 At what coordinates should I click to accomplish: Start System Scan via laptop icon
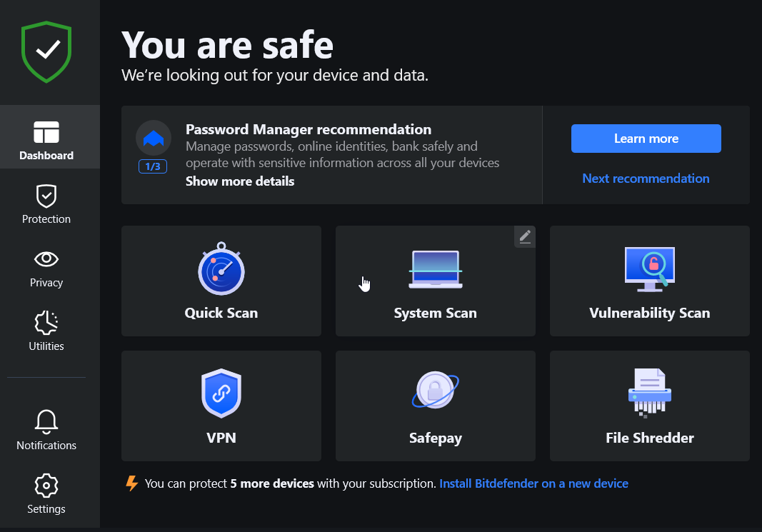[x=435, y=270]
